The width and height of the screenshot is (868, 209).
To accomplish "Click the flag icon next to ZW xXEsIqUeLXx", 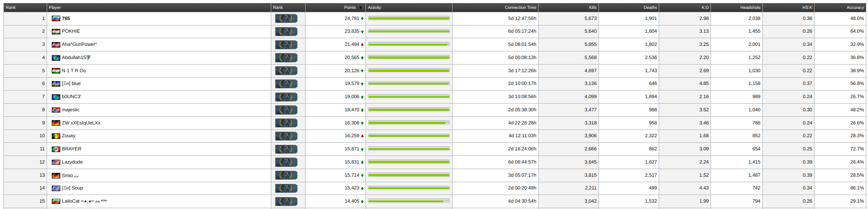I will tap(56, 123).
